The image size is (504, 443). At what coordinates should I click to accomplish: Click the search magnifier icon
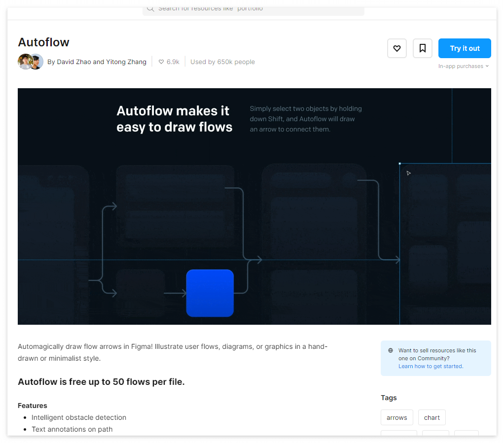tap(150, 9)
